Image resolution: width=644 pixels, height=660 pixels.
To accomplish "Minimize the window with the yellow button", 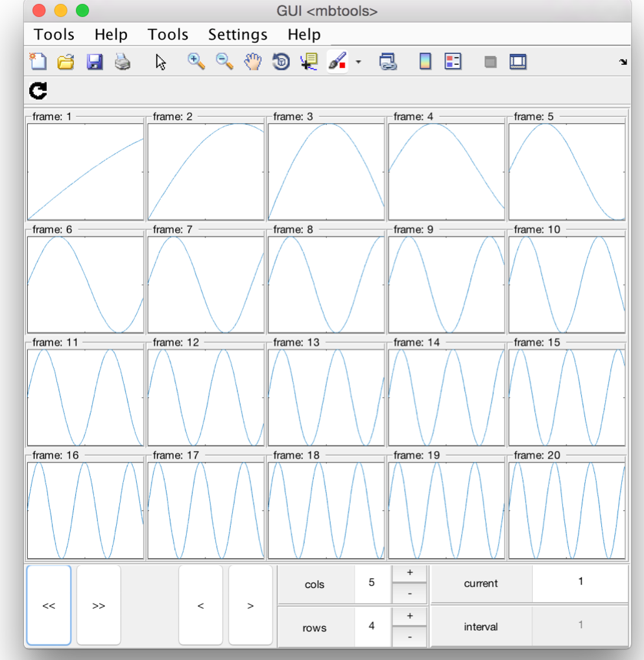I will tap(60, 10).
